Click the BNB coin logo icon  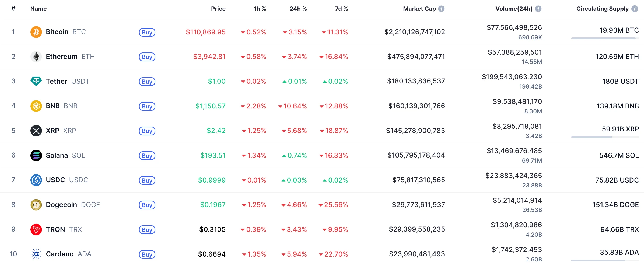pyautogui.click(x=36, y=106)
